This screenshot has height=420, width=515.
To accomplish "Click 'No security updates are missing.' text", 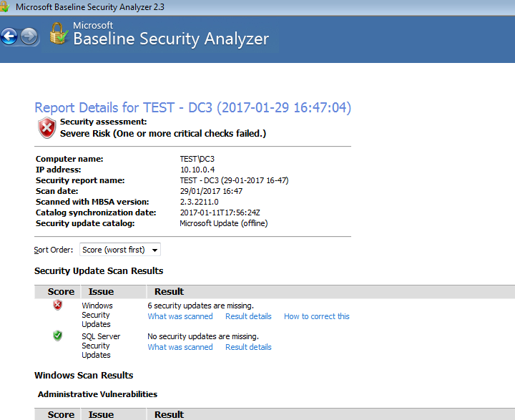I will coord(203,336).
